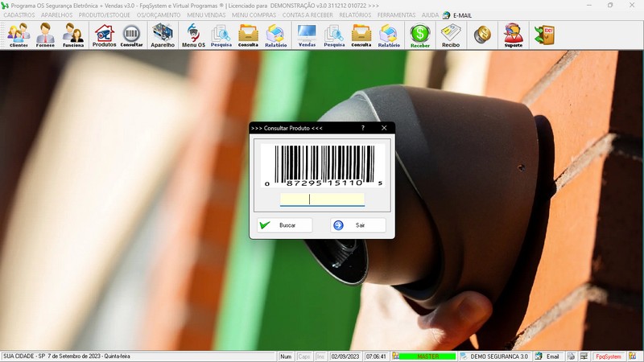Screen dimensions: 644x362
Task: Open Produtos camera house icon
Action: pyautogui.click(x=104, y=35)
